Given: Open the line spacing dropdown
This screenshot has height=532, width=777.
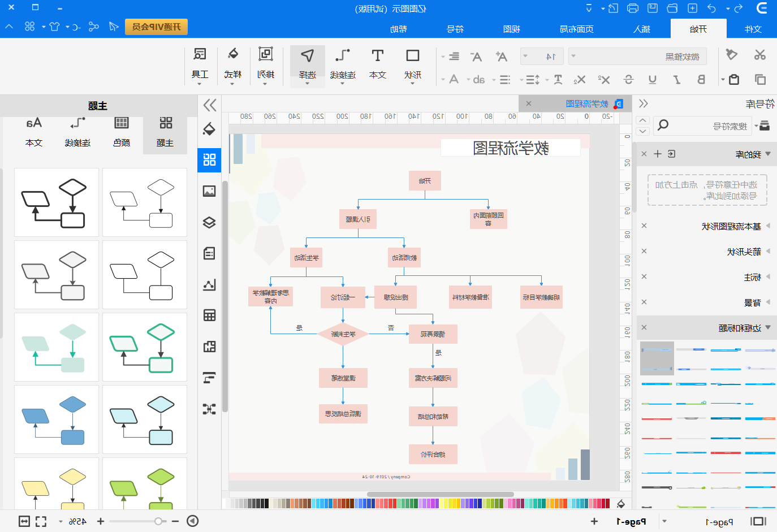Looking at the screenshot, I should click(x=529, y=80).
